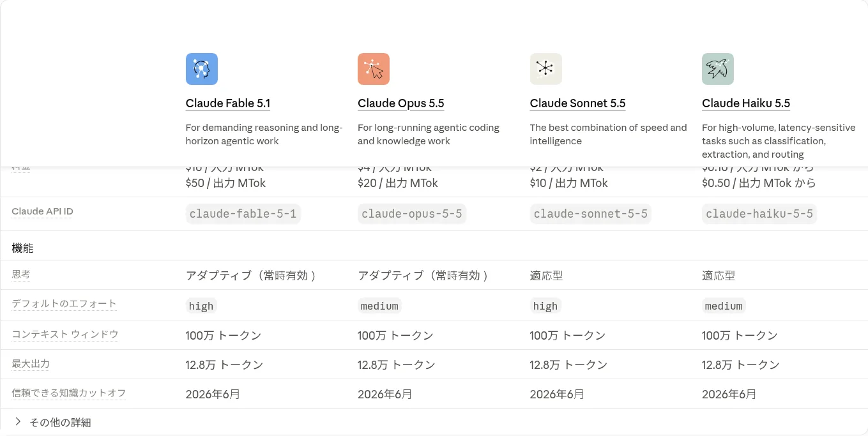Click the $20 / 出力 MTok price
The width and height of the screenshot is (868, 436).
pos(398,183)
